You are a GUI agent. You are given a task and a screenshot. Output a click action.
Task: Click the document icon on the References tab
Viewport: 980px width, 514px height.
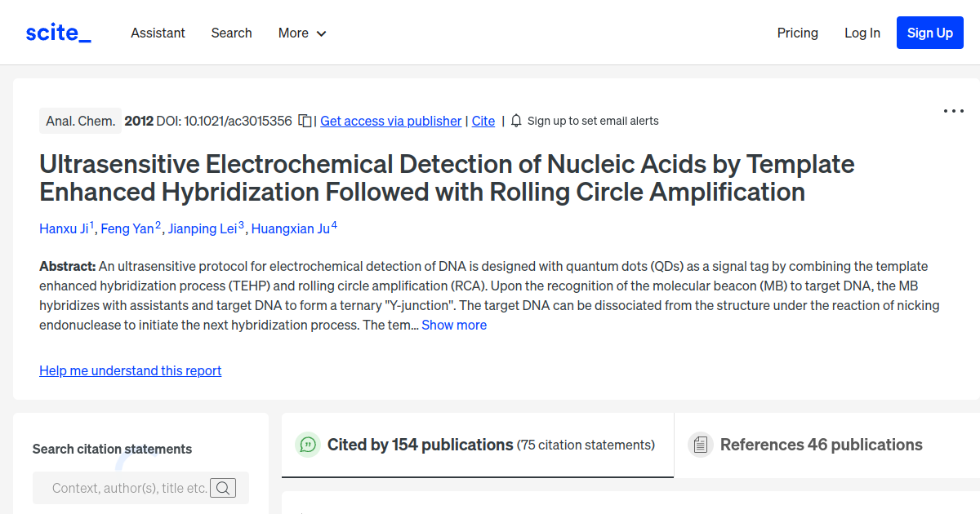coord(701,445)
